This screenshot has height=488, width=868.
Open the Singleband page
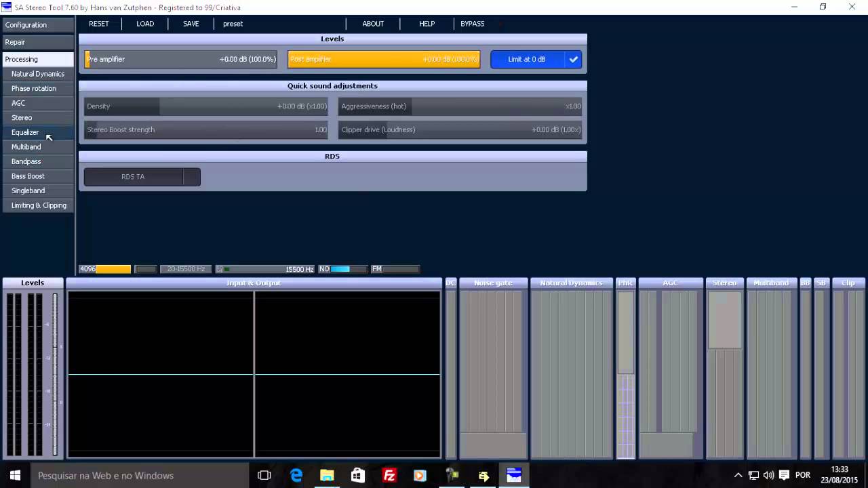[x=38, y=190]
